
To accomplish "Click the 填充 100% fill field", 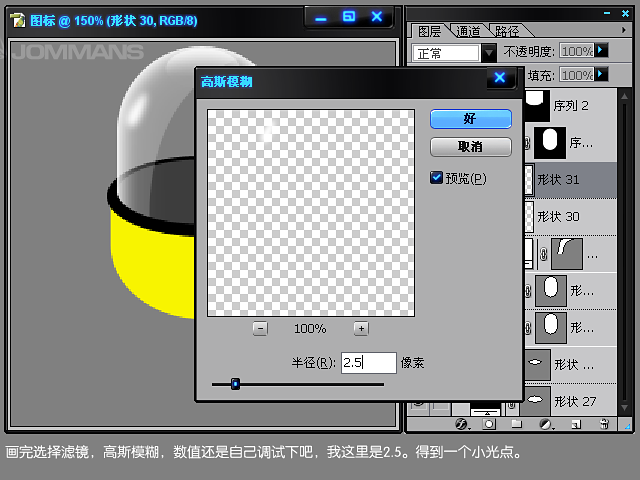I will click(577, 75).
